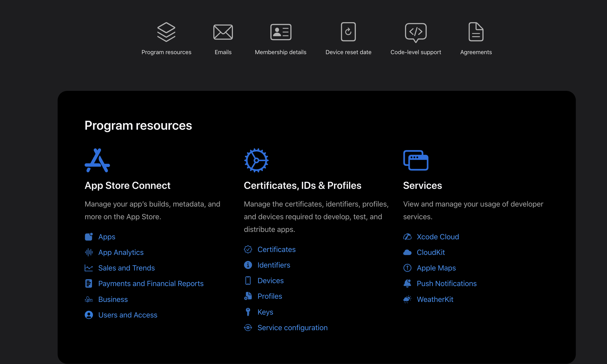Click the compass icon beside Apple Maps
The height and width of the screenshot is (364, 607).
pos(407,268)
